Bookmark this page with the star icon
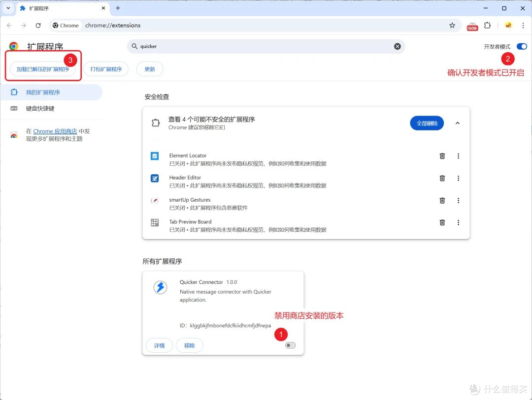Screen dimensions: 532x400 [x=452, y=26]
